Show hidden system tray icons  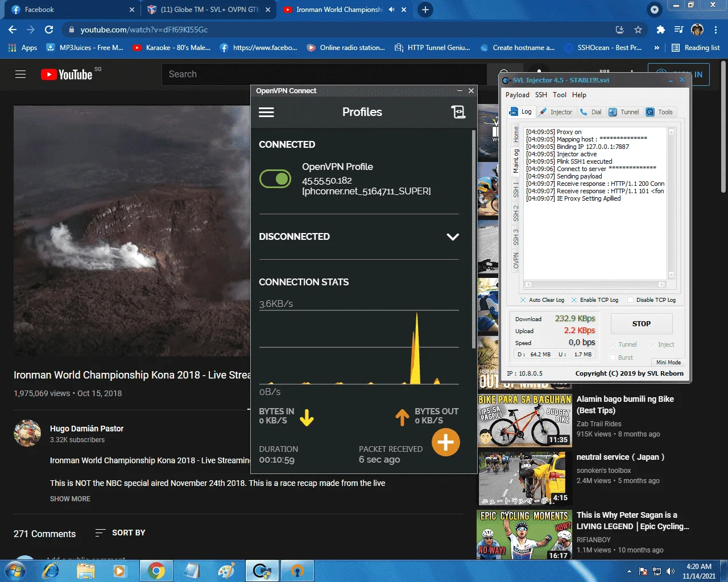click(x=629, y=571)
